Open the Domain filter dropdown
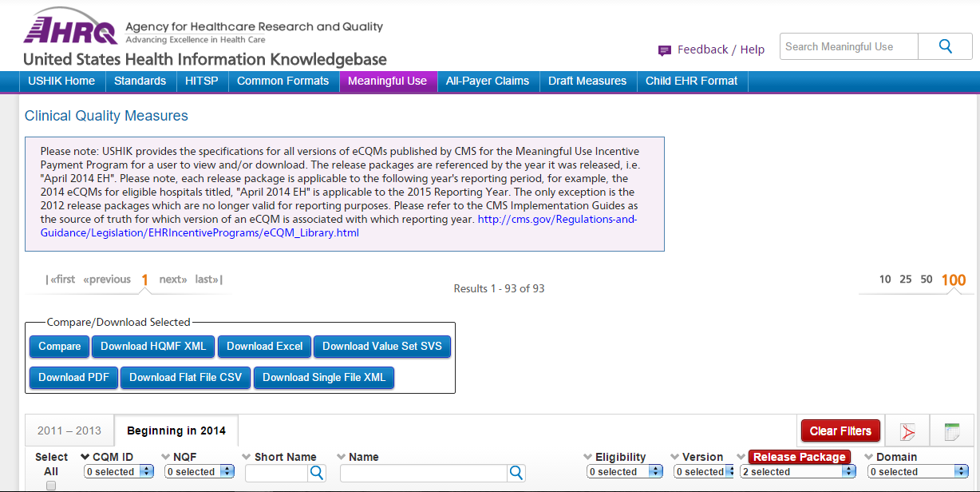 pos(919,472)
